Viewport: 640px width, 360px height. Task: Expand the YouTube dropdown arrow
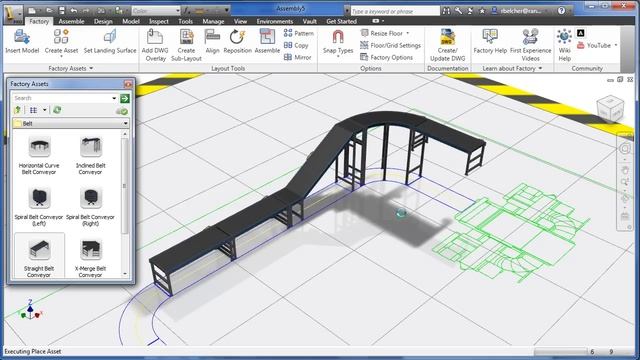point(616,45)
